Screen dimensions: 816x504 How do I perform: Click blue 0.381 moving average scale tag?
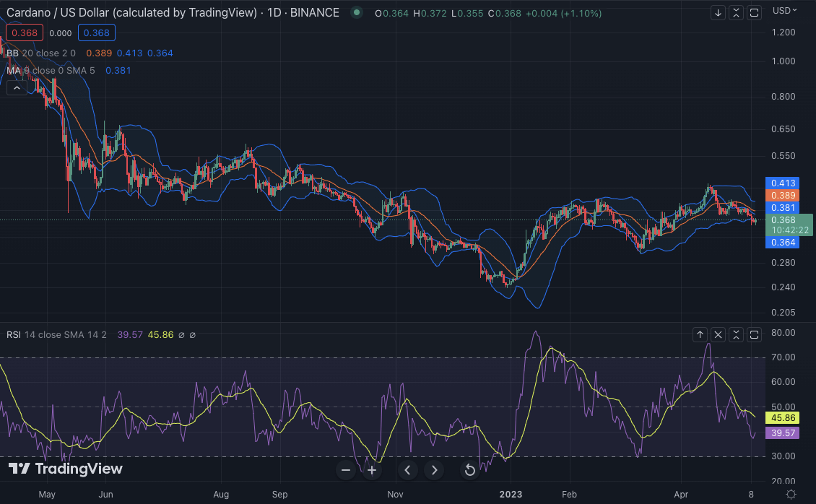782,208
